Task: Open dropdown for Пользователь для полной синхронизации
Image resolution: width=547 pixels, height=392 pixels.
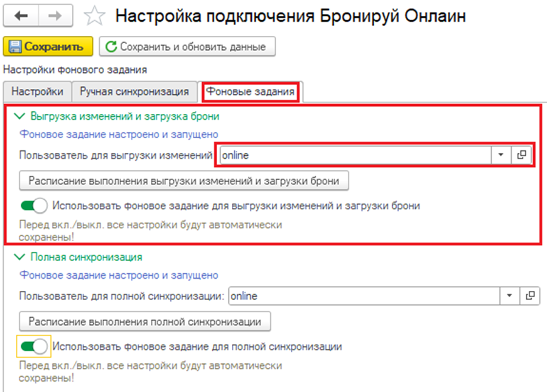Action: [x=510, y=296]
